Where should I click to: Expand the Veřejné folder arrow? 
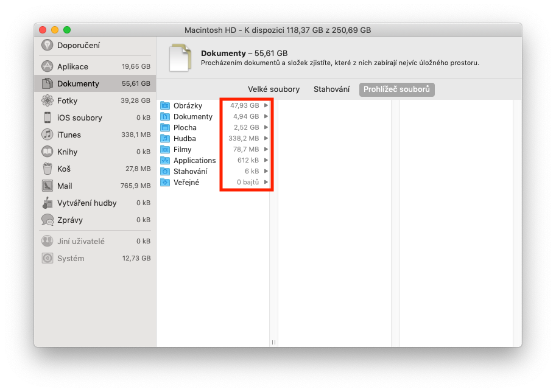(x=266, y=182)
